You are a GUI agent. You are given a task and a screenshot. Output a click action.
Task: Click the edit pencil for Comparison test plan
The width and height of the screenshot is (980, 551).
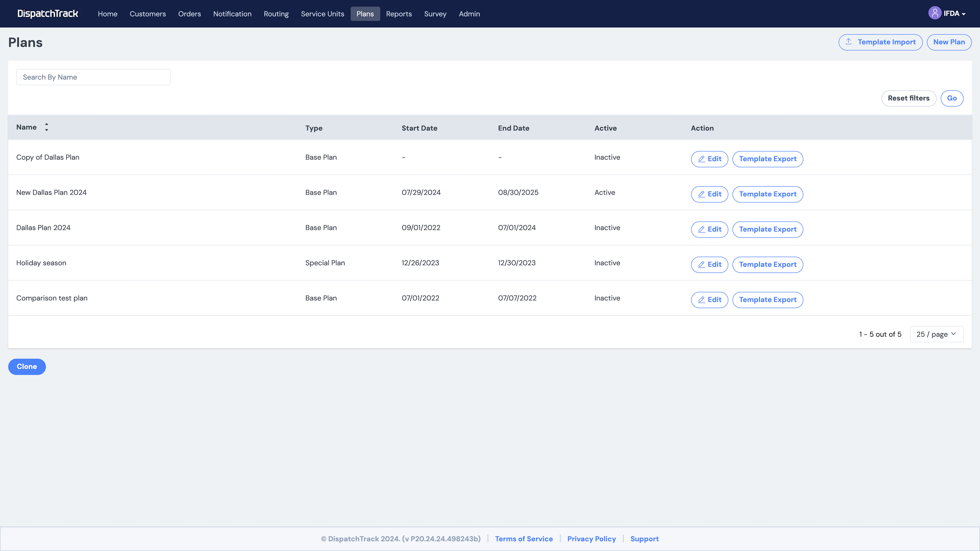[x=702, y=300]
